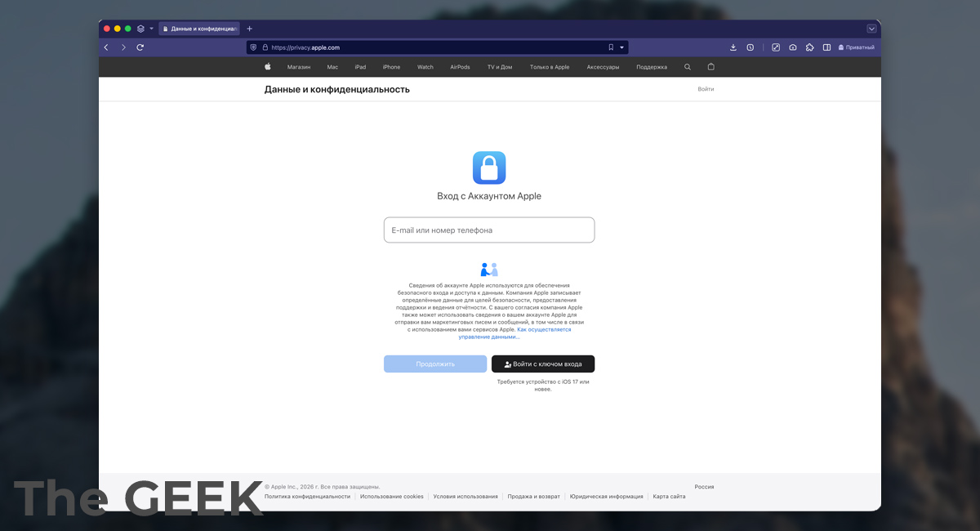
Task: Focus the E-mail или номер телефона field
Action: click(x=489, y=230)
